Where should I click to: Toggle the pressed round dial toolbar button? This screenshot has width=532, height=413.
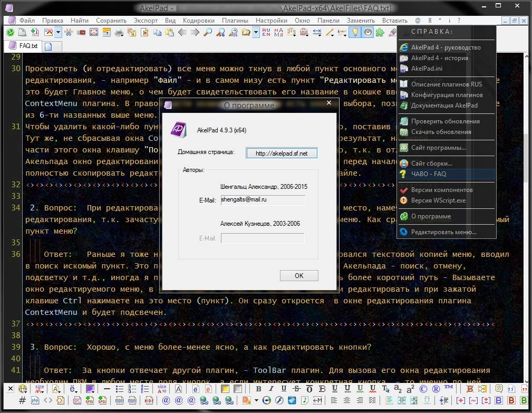[367, 32]
